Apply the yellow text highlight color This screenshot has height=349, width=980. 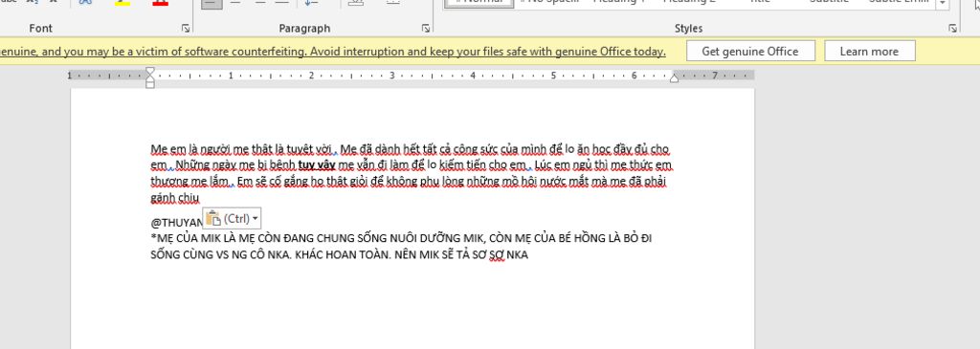click(123, 3)
